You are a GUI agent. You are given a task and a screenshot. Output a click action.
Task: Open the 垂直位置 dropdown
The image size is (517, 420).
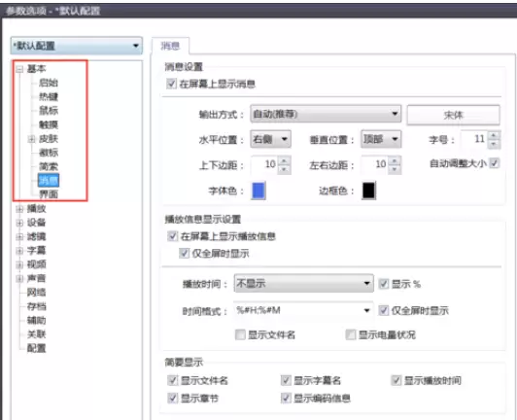click(x=381, y=139)
